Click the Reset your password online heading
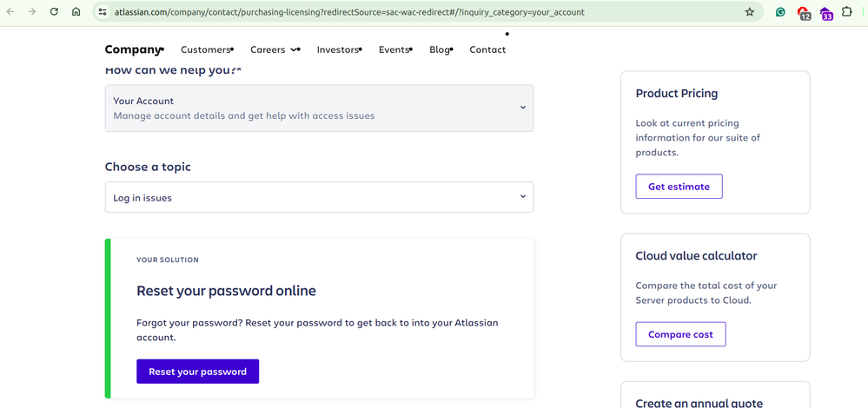The height and width of the screenshot is (408, 868). pos(227,291)
